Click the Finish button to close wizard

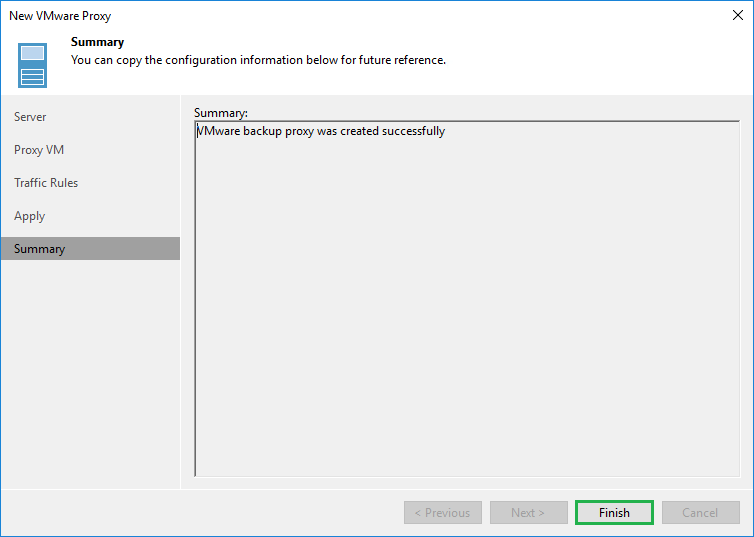pos(614,513)
